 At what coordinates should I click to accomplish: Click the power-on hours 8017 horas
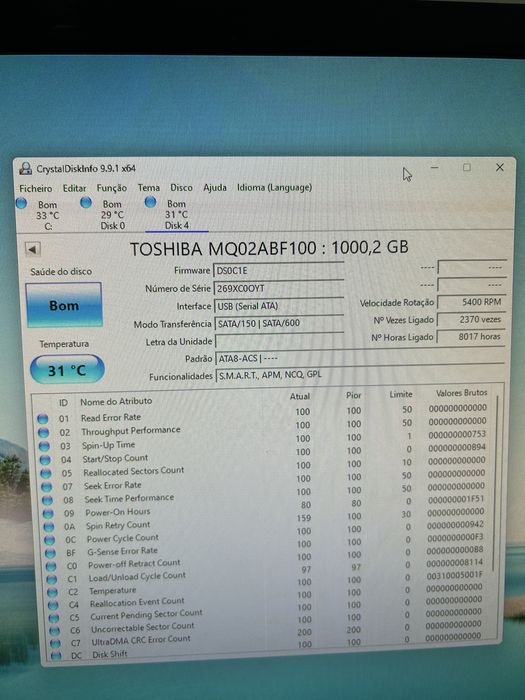pyautogui.click(x=471, y=337)
